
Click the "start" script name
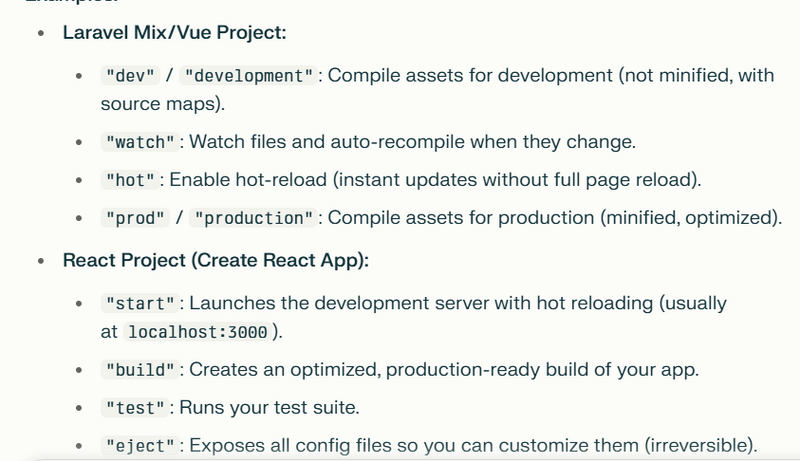tap(140, 303)
